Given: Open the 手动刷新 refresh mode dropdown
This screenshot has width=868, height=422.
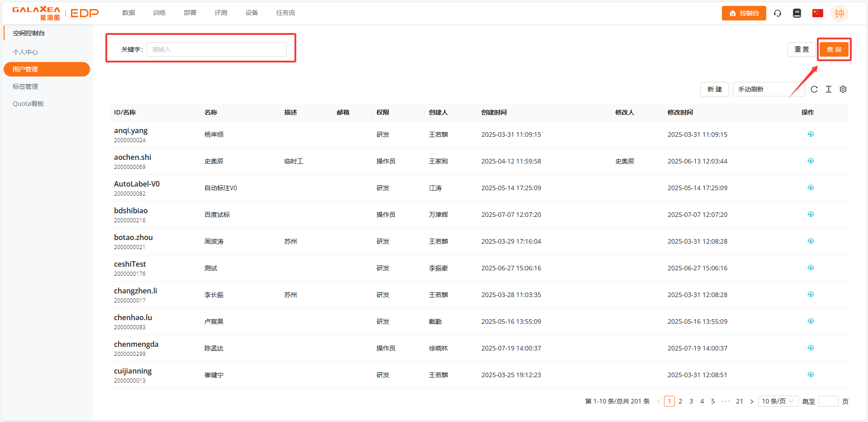Looking at the screenshot, I should click(768, 89).
